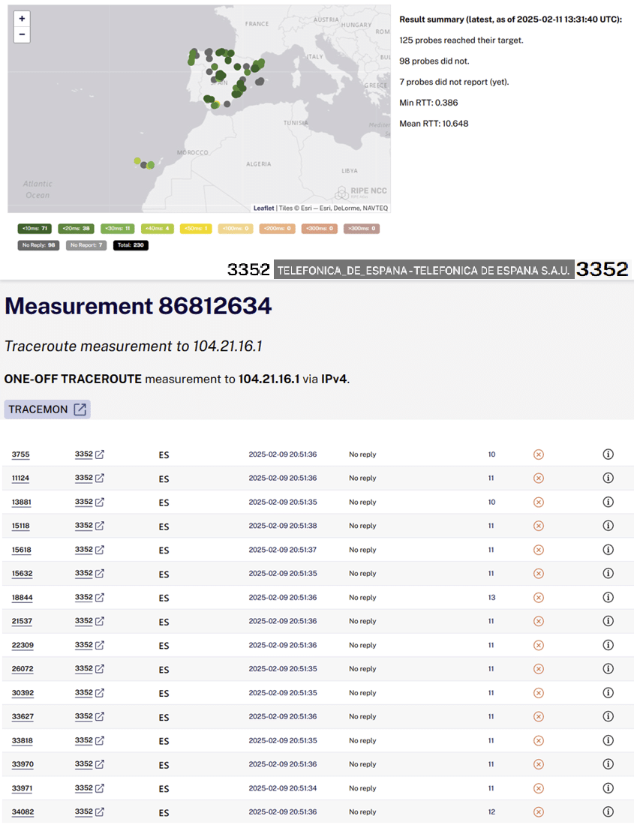The image size is (634, 840).
Task: Click hop count 13 in probe 18844 row
Action: [x=491, y=597]
